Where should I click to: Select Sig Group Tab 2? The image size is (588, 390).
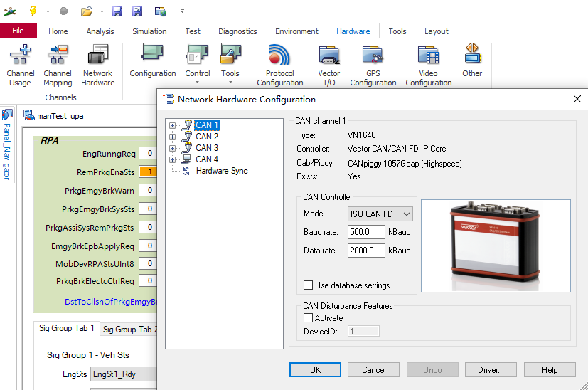pos(130,330)
